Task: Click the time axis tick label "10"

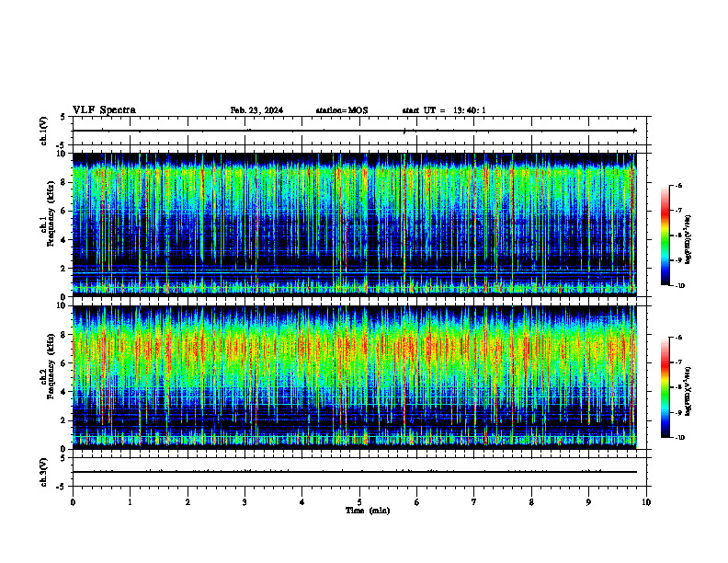Action: click(646, 502)
